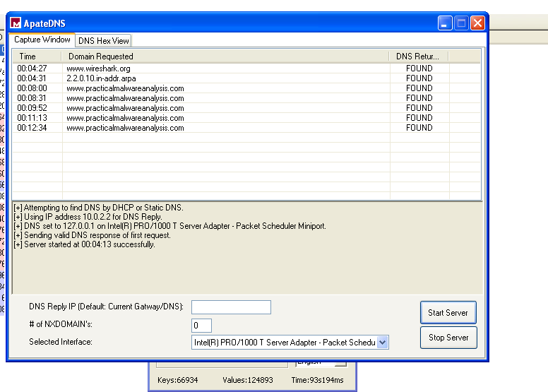Click FOUND in the www.wireshark.org row
548x392 pixels.
pos(419,69)
